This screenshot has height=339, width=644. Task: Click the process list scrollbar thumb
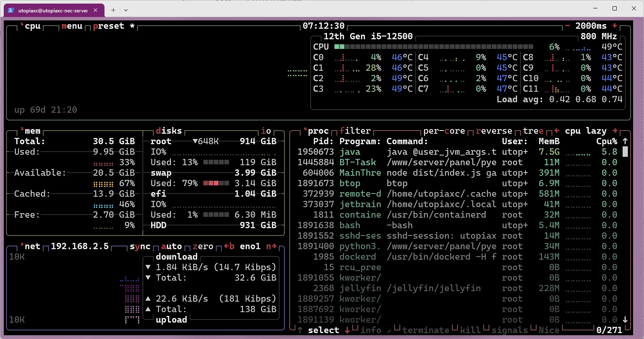pyautogui.click(x=625, y=152)
